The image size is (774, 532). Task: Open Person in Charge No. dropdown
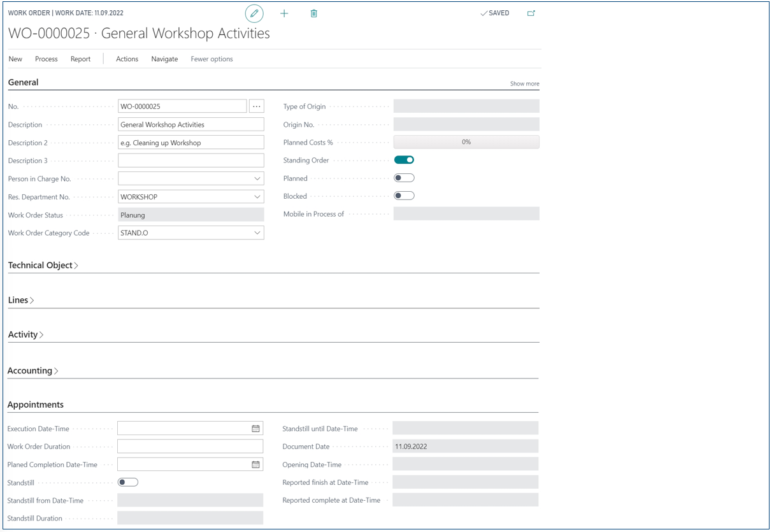tap(257, 179)
